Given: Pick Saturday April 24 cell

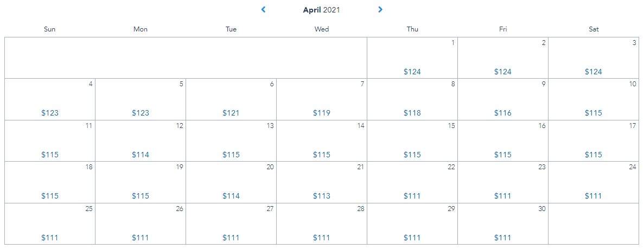Looking at the screenshot, I should pos(594,182).
